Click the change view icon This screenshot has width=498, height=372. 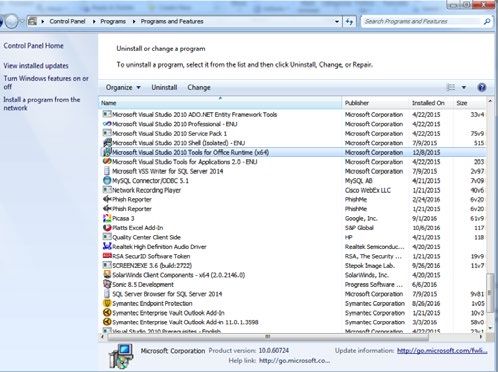(451, 87)
